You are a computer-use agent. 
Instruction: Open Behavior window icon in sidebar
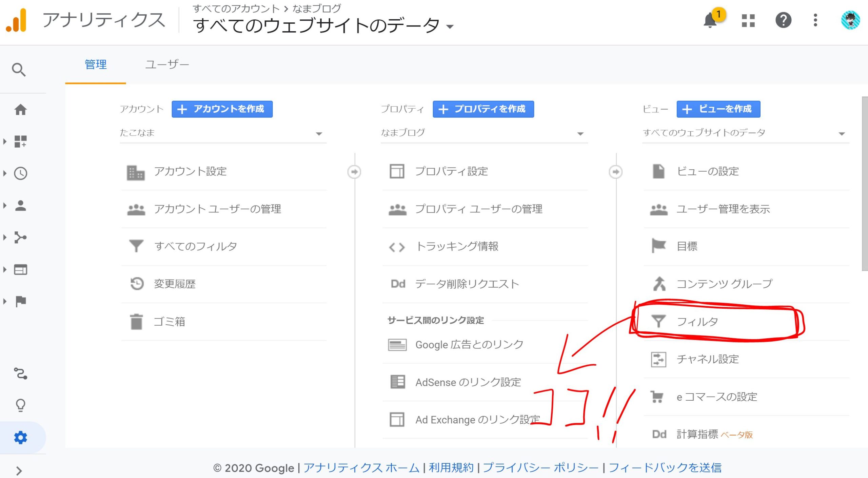coord(20,270)
